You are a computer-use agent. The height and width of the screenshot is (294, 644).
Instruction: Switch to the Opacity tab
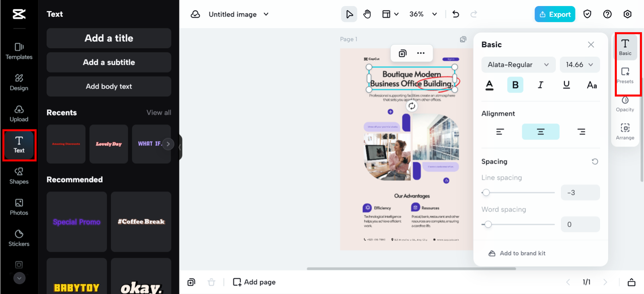tap(625, 104)
